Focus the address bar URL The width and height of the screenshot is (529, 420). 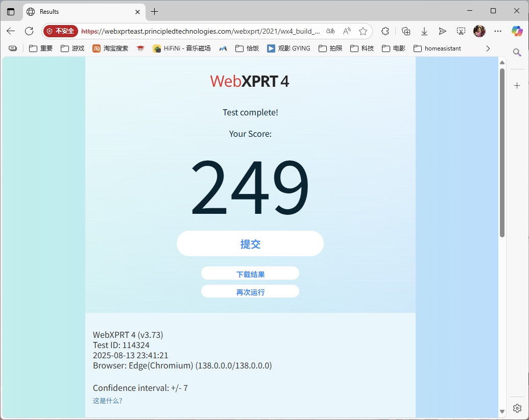[200, 31]
